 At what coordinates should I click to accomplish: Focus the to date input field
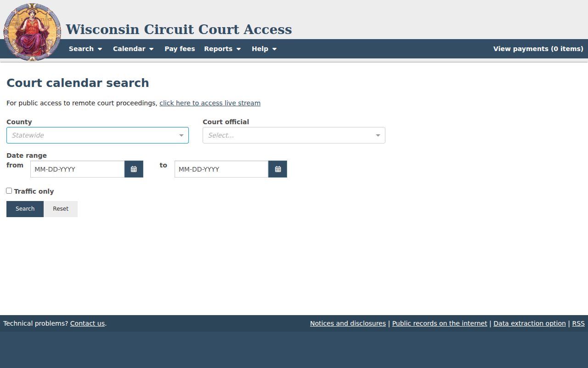point(221,169)
